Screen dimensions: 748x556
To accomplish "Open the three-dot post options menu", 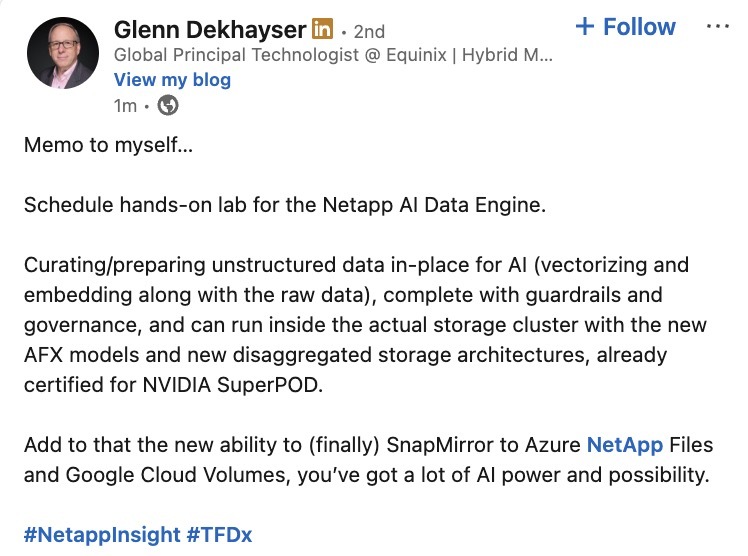I will (x=717, y=27).
